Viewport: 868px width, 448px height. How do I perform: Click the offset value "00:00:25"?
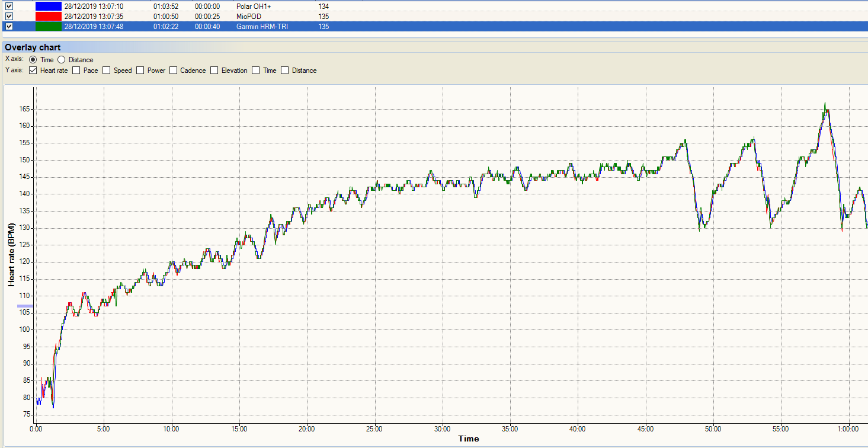[207, 16]
